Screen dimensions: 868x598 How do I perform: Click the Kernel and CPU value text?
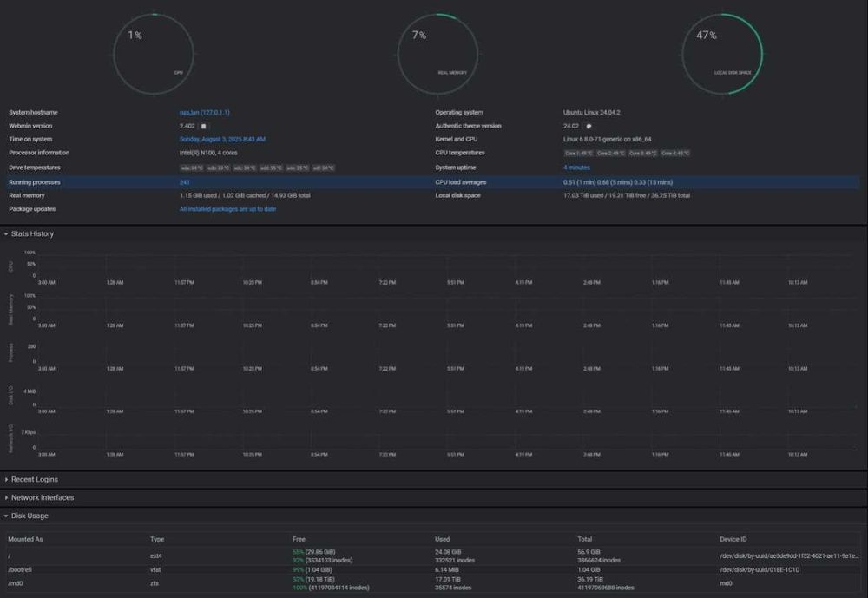[608, 140]
